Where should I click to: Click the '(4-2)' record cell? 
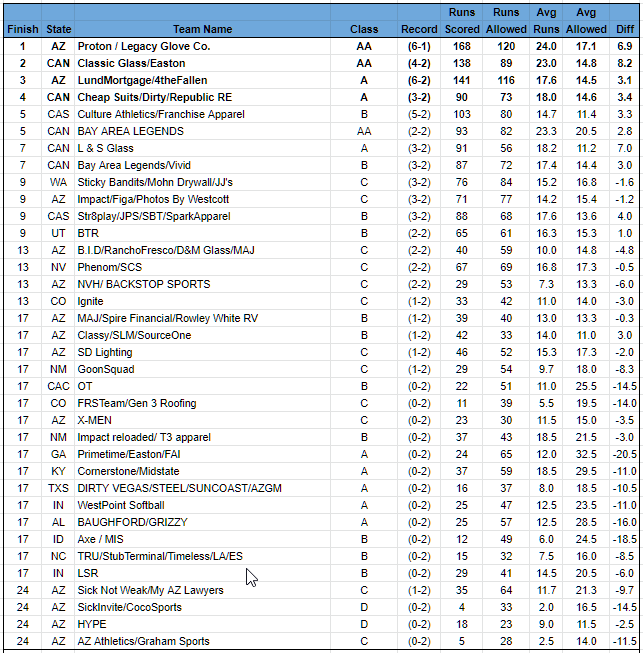tap(419, 63)
